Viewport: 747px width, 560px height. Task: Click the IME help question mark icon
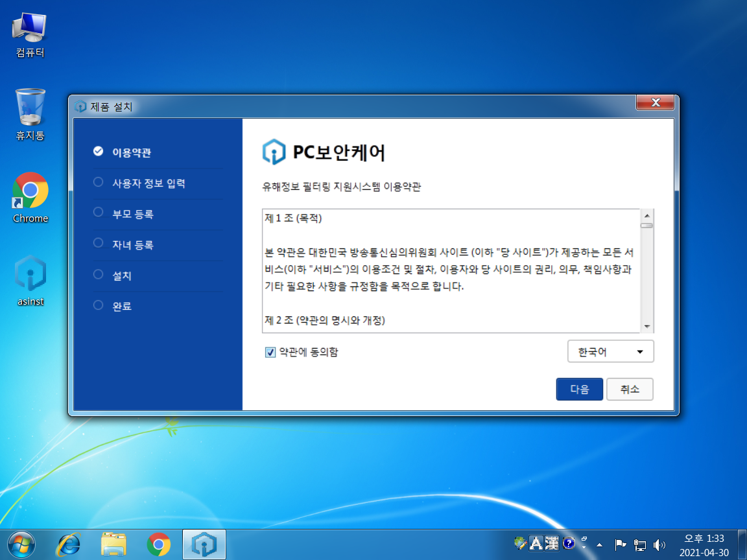pyautogui.click(x=568, y=543)
